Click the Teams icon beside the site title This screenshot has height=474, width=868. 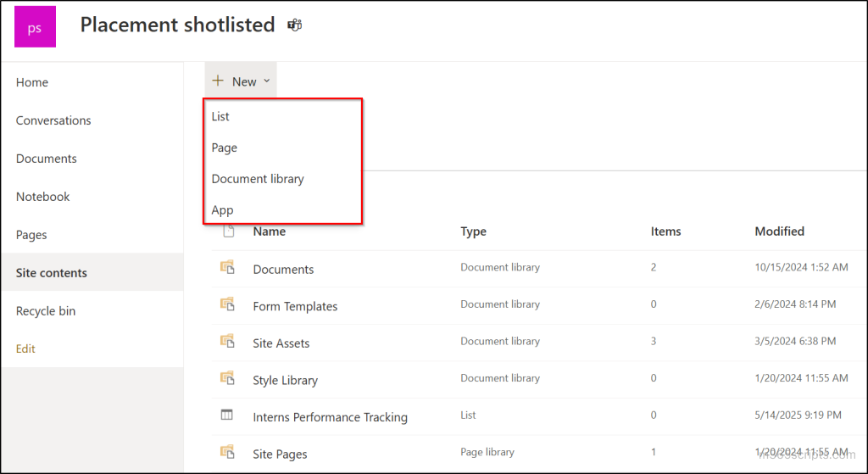click(295, 25)
